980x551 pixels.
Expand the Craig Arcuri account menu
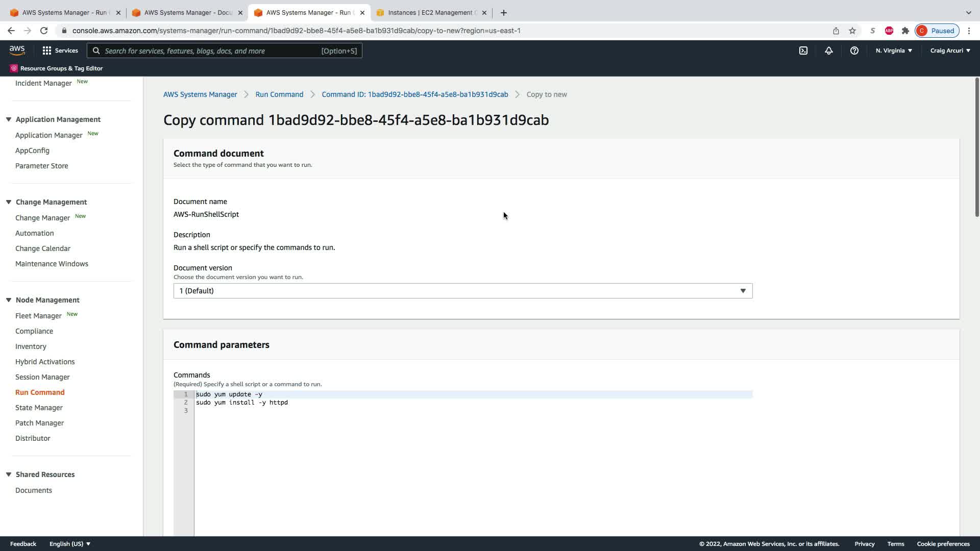(950, 51)
